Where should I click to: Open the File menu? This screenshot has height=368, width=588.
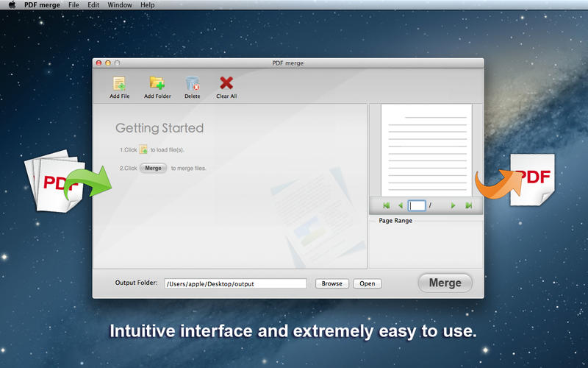pyautogui.click(x=73, y=5)
